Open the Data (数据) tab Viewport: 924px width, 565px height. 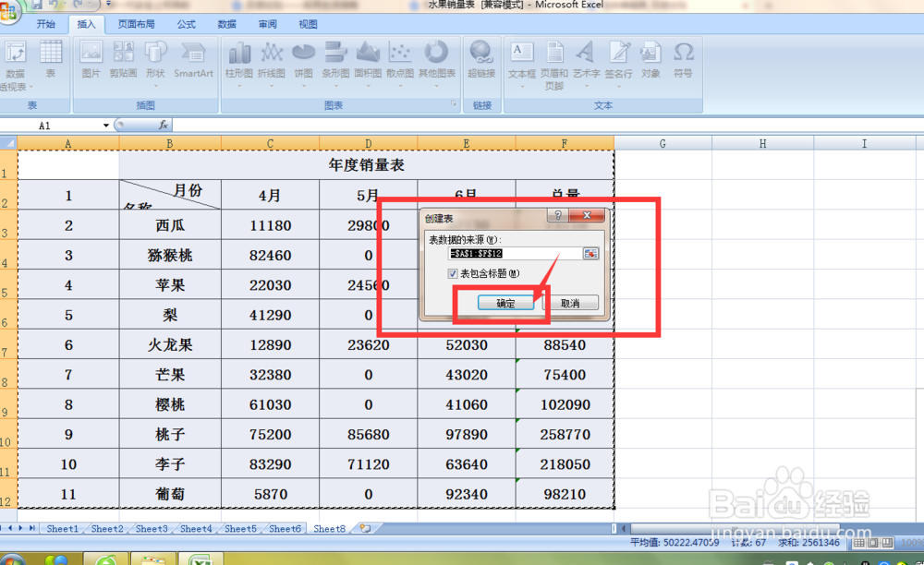coord(227,24)
